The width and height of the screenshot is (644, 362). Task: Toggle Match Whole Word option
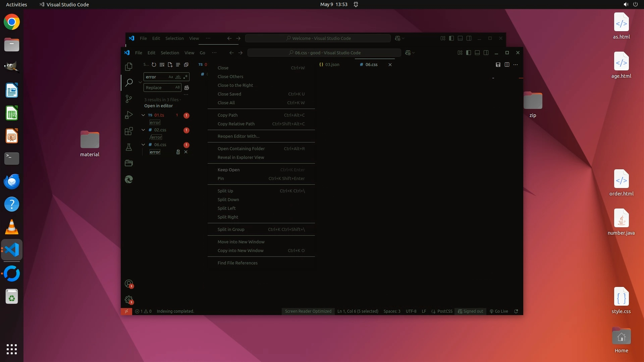coord(178,77)
